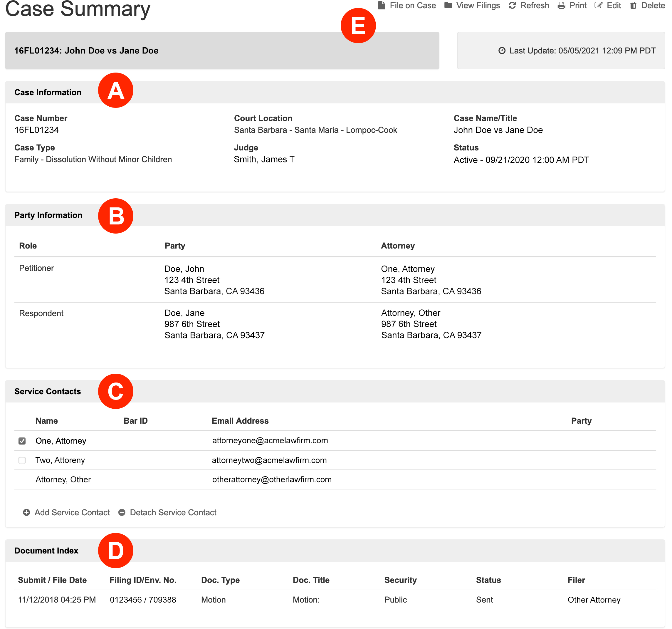Check the Two, Attoreny service contact checkbox

click(22, 460)
